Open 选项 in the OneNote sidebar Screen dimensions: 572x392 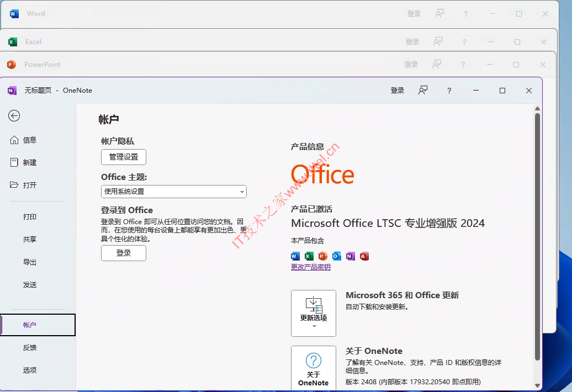30,370
